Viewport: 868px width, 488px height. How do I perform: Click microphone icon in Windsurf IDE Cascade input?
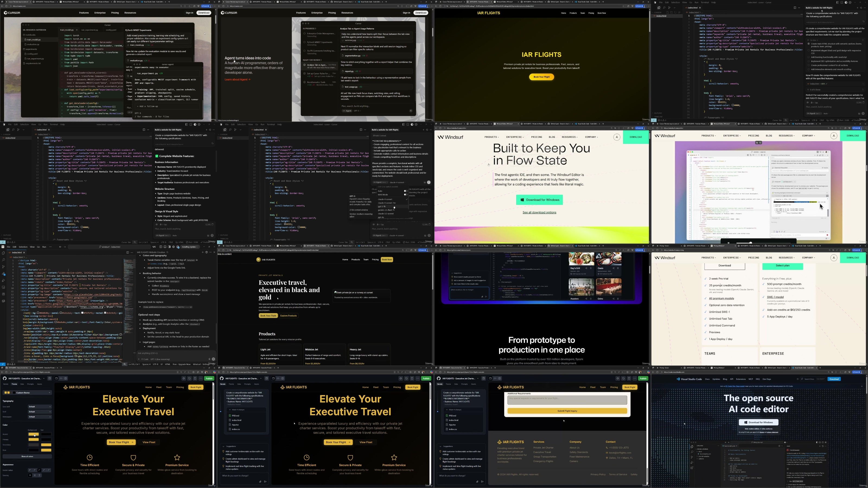pos(210,359)
